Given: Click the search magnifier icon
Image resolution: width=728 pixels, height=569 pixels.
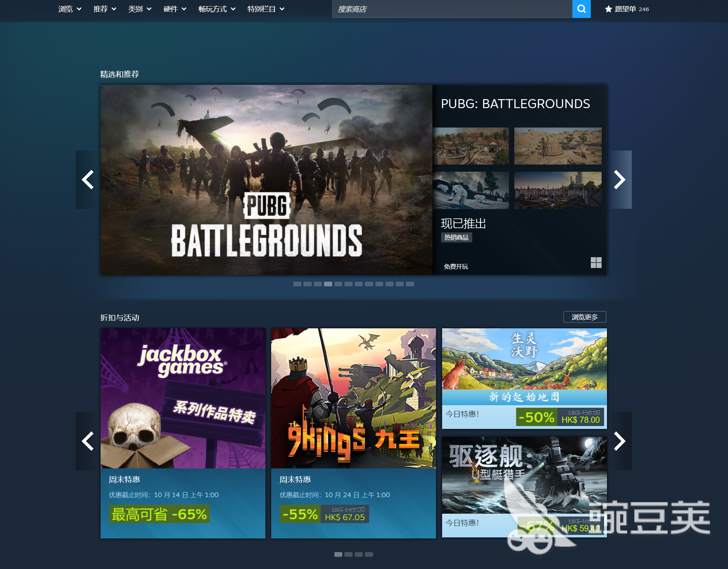Looking at the screenshot, I should (581, 9).
